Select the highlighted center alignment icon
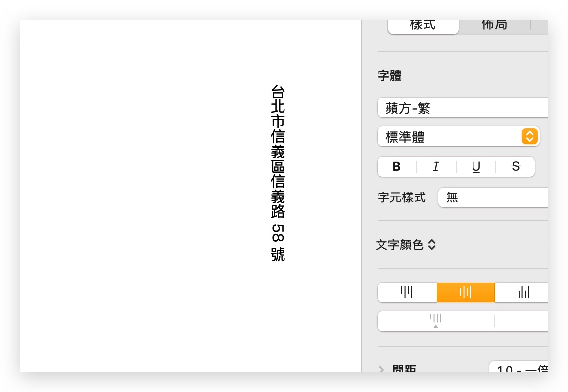 tap(466, 293)
